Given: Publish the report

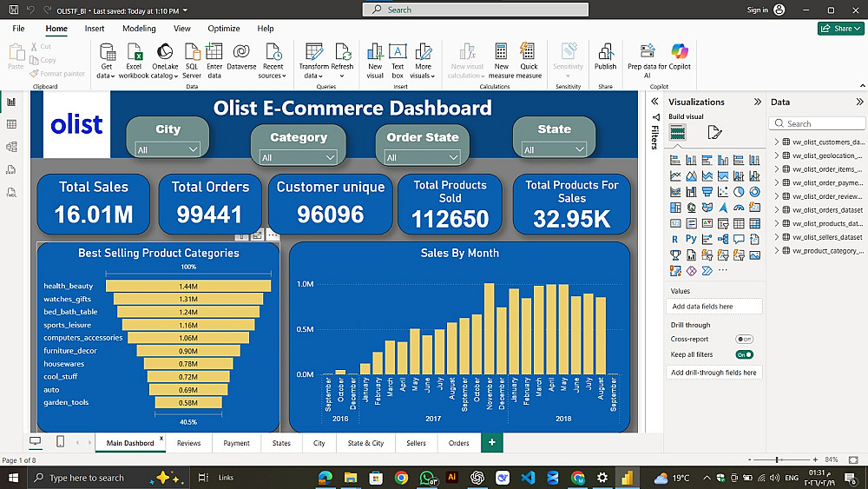Looking at the screenshot, I should tap(605, 56).
